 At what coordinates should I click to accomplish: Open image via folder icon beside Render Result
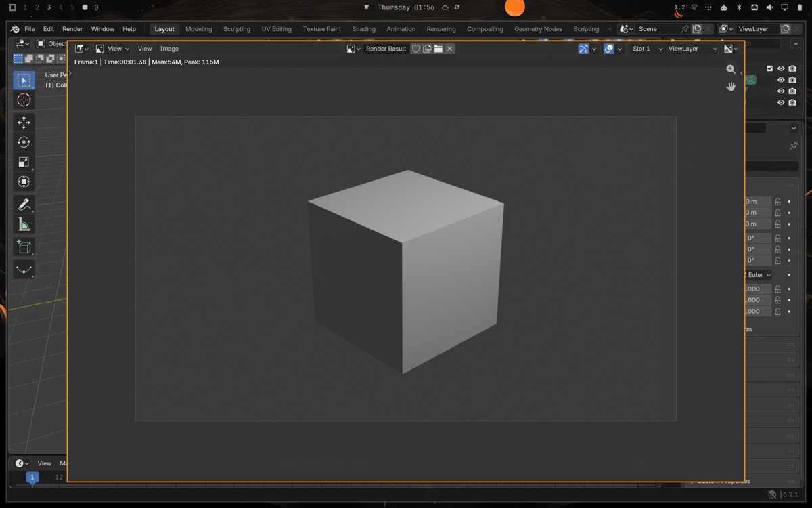pyautogui.click(x=438, y=49)
